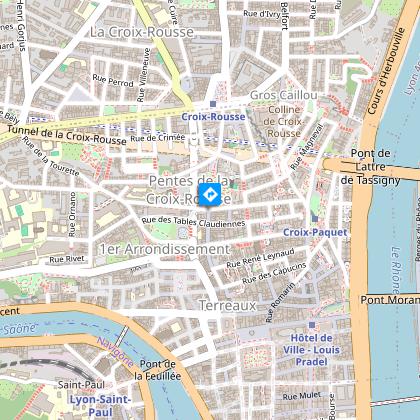Click the Terreaux district label
420x420 pixels.
tap(228, 305)
